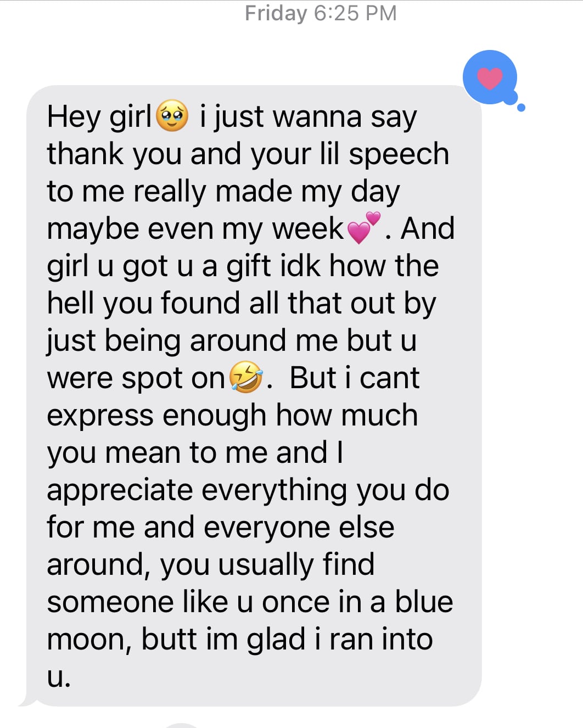This screenshot has height=728, width=583.
Task: Click 'someone like u once in a blue'
Action: point(250,602)
